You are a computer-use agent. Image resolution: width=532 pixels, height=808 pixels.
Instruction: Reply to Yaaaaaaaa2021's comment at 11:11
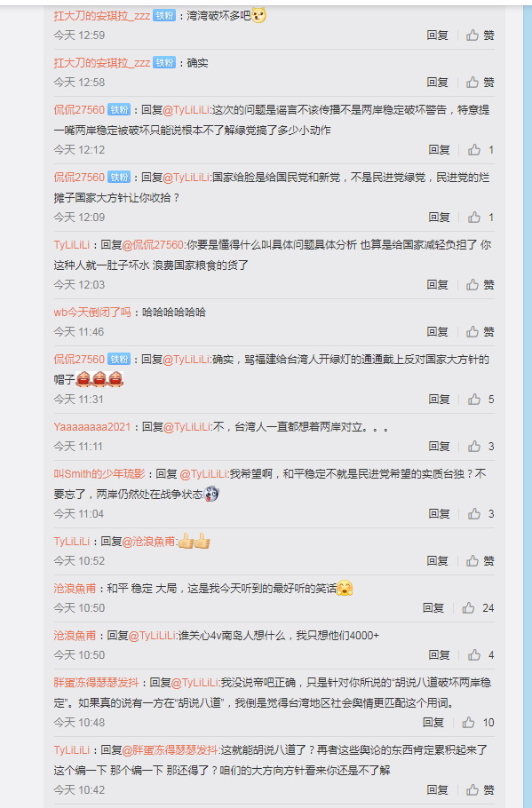(x=440, y=447)
